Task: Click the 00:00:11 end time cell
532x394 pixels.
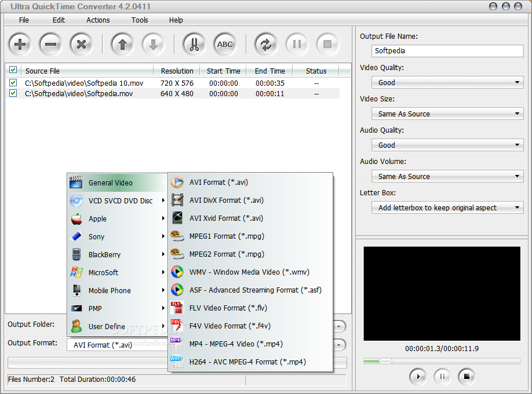Action: coord(269,94)
